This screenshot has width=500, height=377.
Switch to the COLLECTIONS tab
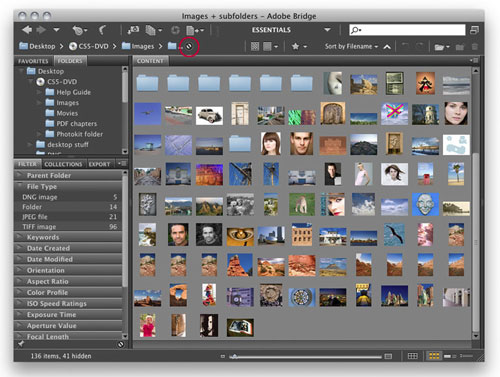63,164
